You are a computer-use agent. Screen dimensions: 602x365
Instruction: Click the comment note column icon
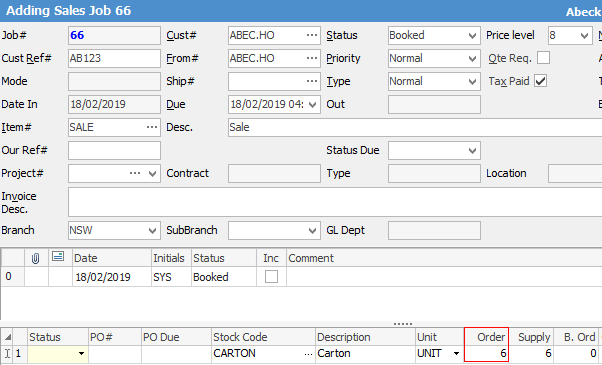click(x=58, y=256)
